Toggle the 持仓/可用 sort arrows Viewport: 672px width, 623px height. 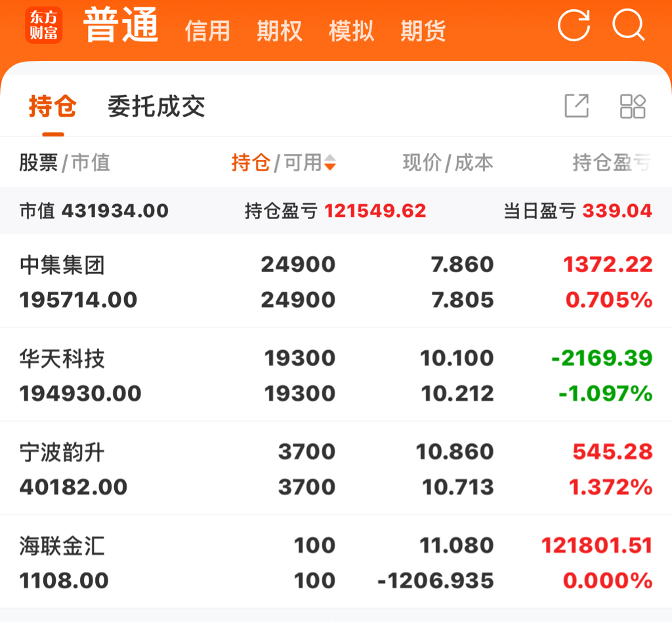[330, 162]
